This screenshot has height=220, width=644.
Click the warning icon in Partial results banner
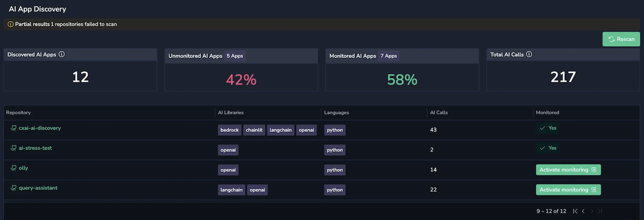[11, 24]
